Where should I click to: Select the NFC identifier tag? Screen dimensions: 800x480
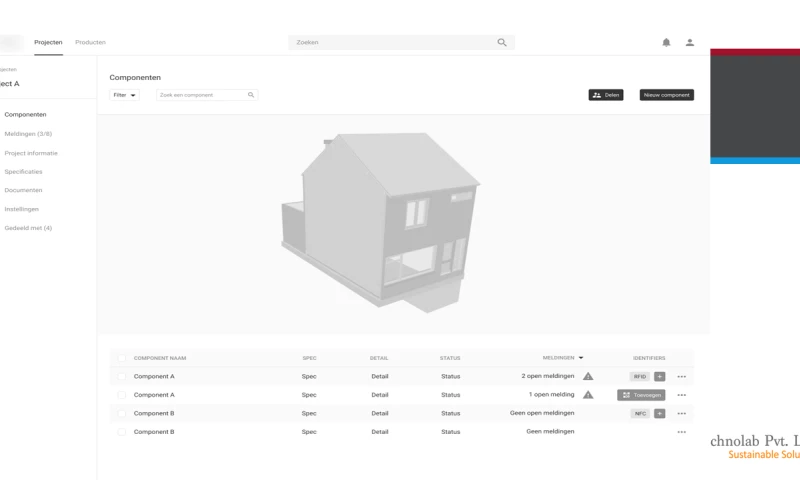pos(640,413)
